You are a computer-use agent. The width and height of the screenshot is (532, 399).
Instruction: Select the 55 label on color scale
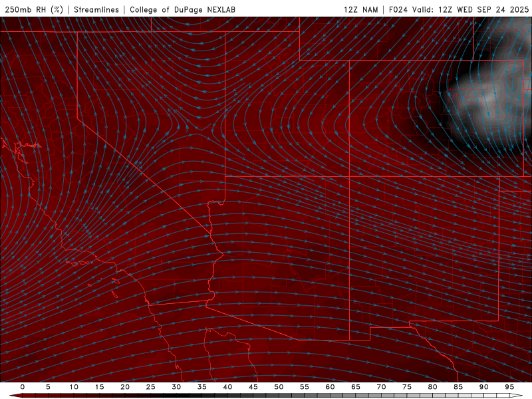(x=305, y=387)
